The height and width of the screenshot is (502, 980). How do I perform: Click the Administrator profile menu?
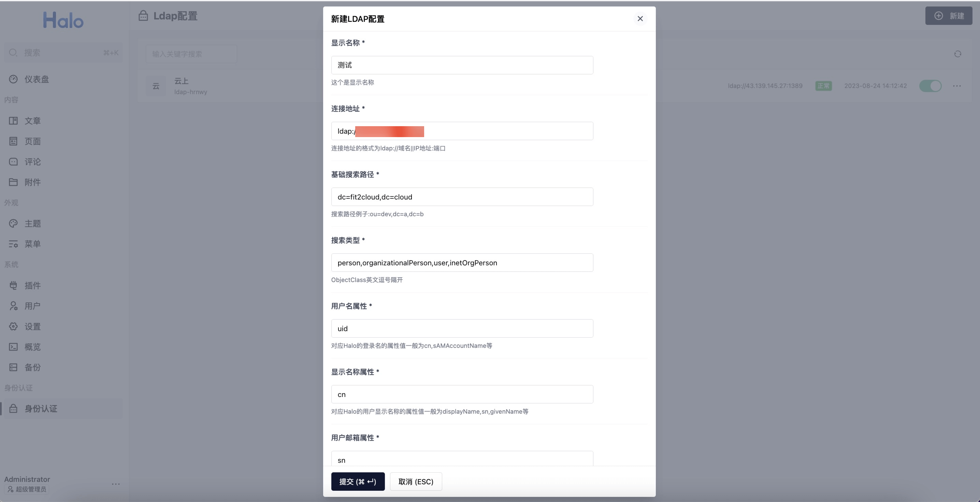(114, 484)
